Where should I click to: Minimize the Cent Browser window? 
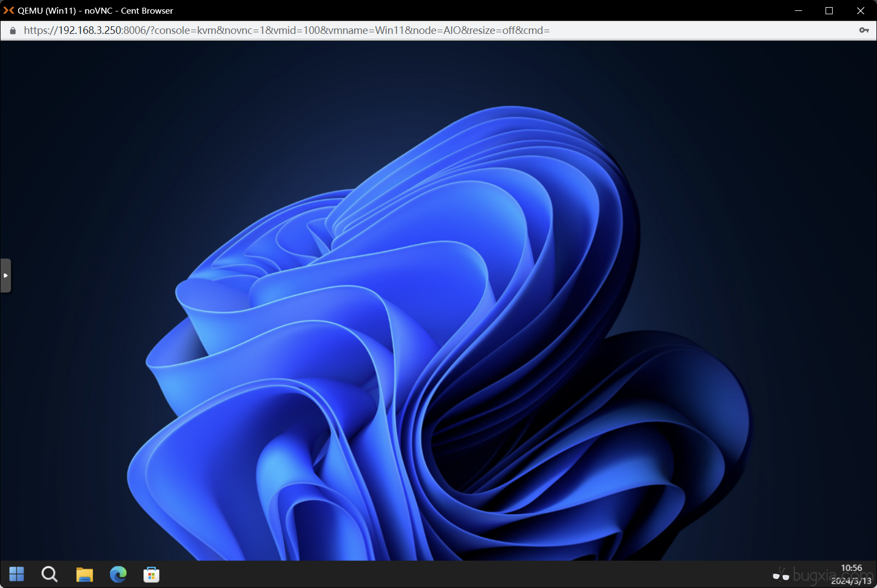[x=798, y=10]
